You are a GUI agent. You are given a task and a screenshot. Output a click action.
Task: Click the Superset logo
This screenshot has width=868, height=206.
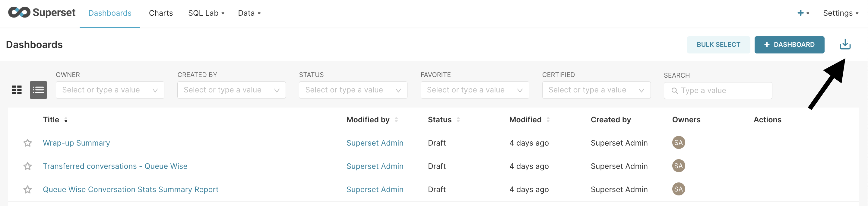[x=42, y=13]
